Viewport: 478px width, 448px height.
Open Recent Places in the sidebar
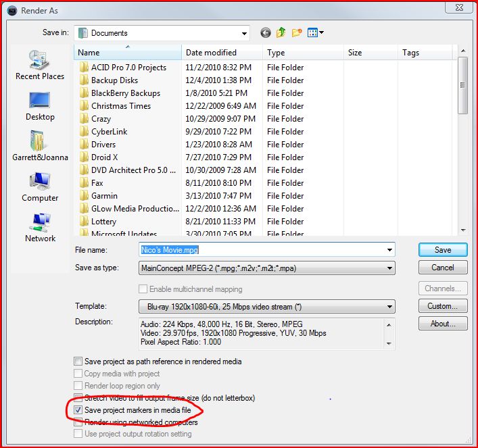[x=40, y=65]
